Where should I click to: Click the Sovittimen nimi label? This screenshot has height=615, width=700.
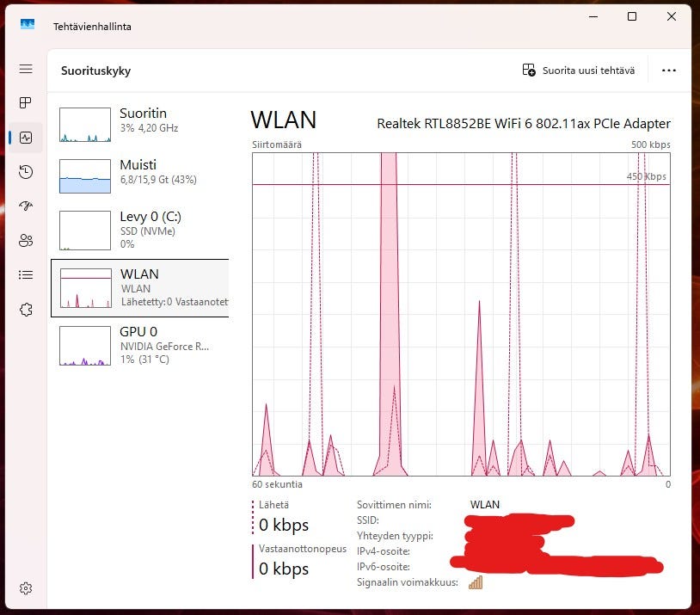(394, 505)
